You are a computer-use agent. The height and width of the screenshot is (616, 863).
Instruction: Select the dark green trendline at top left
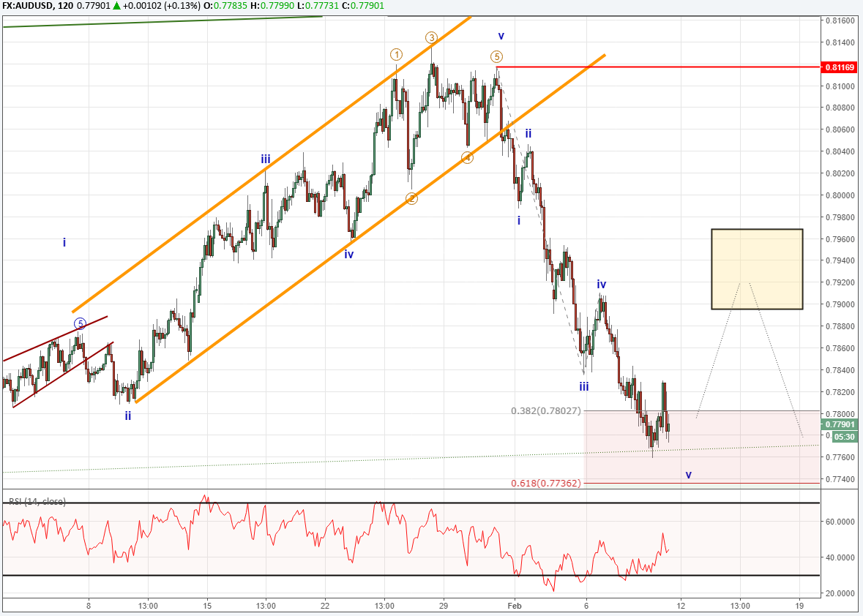pyautogui.click(x=162, y=21)
